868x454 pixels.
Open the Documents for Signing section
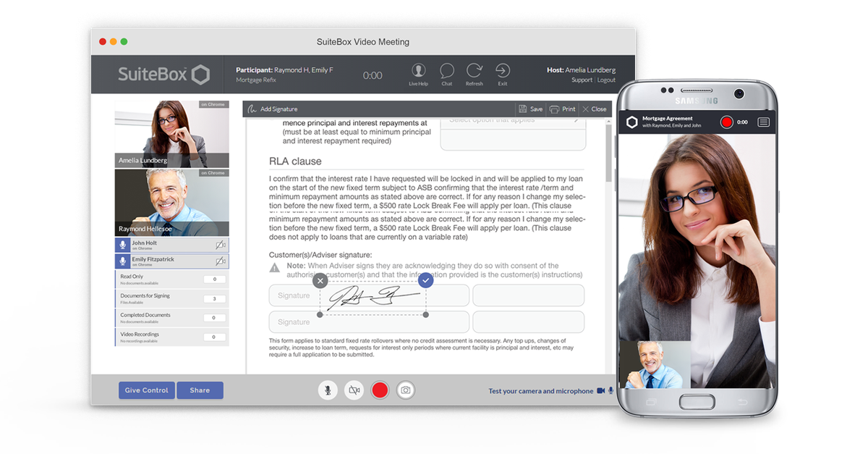(172, 298)
